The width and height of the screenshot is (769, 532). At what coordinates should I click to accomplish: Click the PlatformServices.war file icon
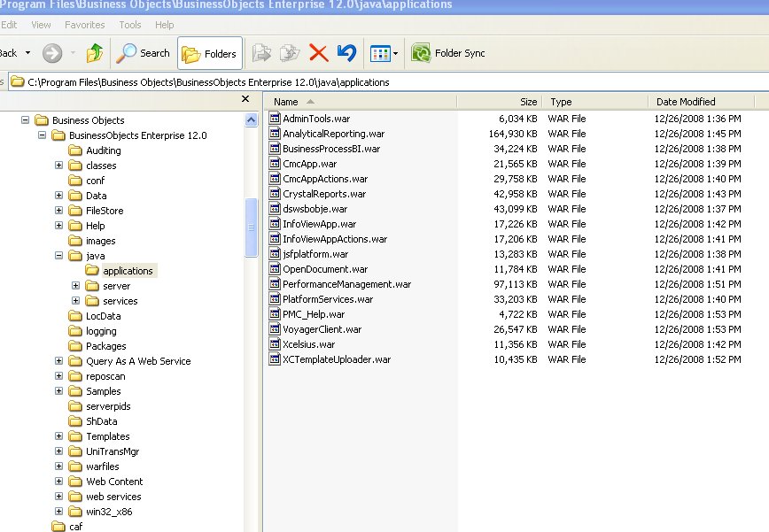tap(275, 299)
